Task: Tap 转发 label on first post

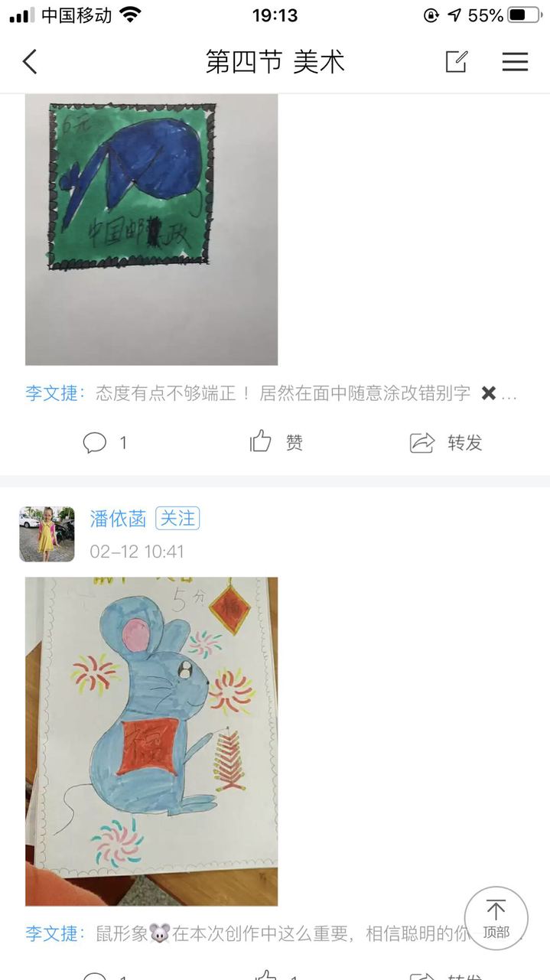Action: tap(465, 442)
